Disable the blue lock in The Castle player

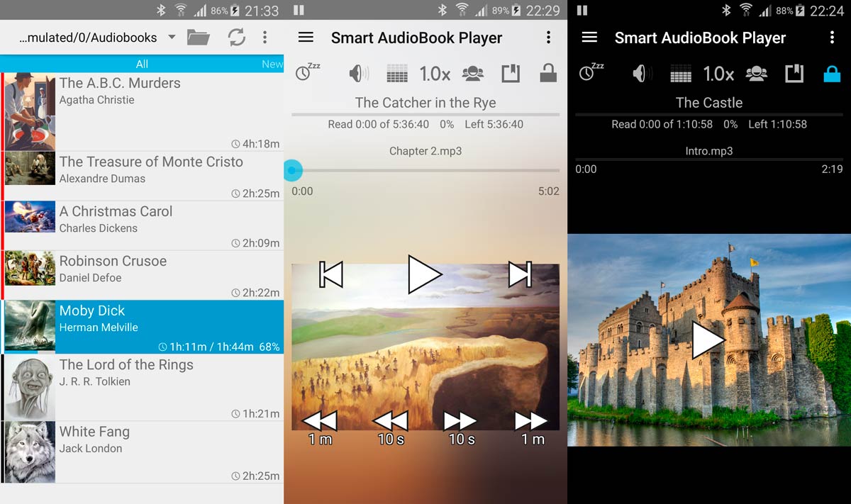point(832,73)
